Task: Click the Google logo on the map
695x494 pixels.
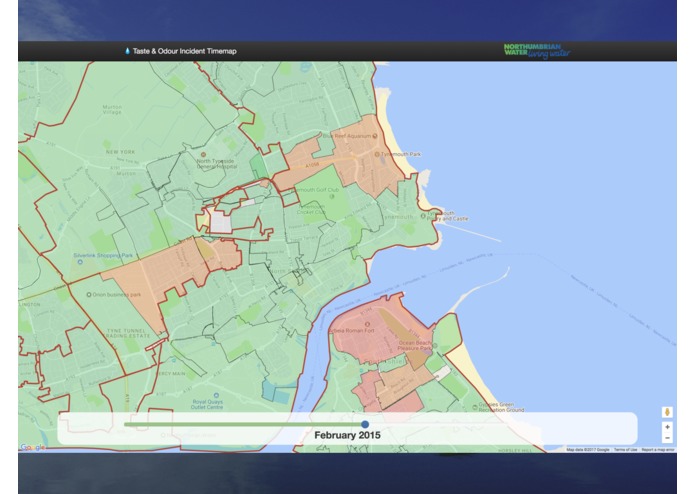Action: [33, 447]
